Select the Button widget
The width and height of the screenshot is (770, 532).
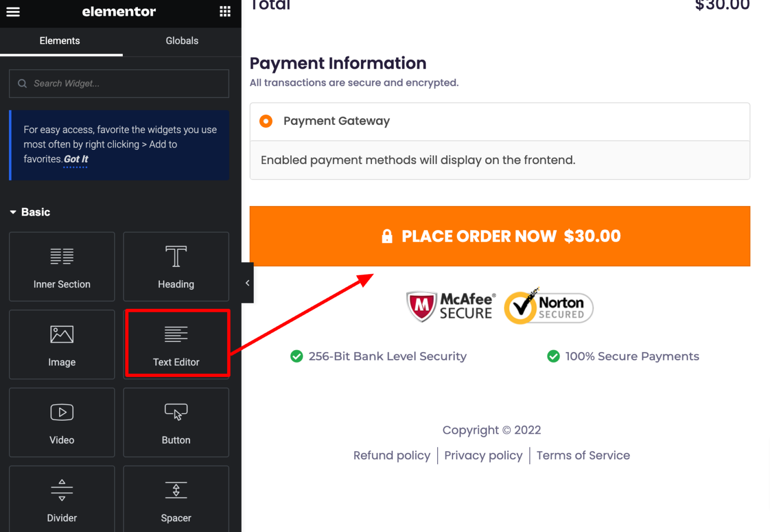pyautogui.click(x=175, y=422)
